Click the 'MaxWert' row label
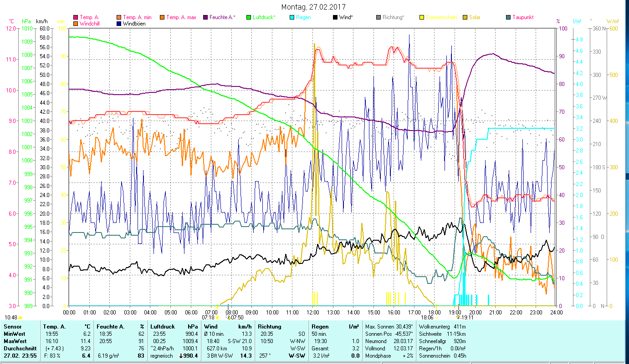The image size is (629, 364). point(15,341)
